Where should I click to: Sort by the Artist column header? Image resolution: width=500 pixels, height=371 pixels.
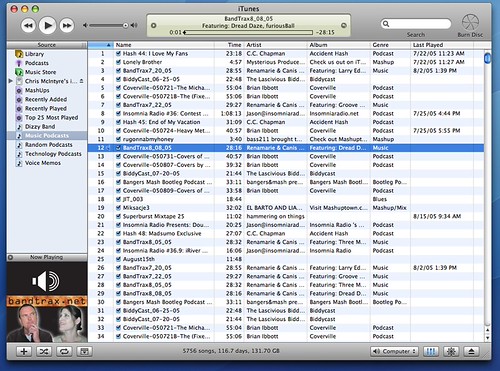(x=275, y=45)
